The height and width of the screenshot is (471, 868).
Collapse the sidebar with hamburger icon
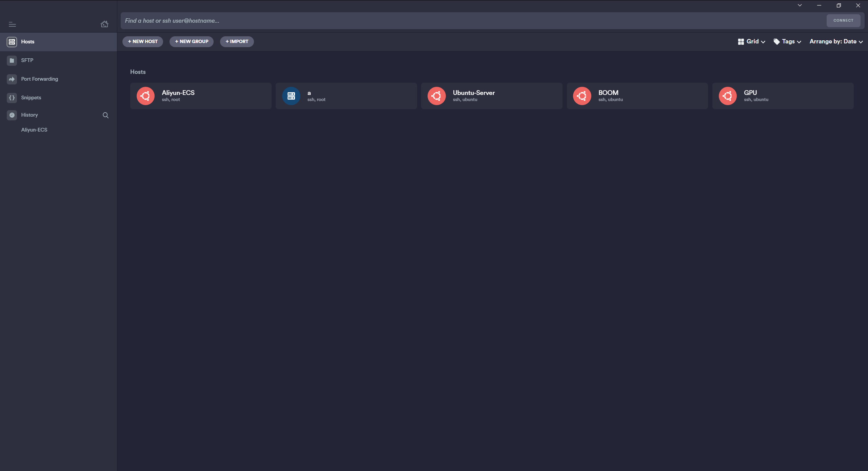pos(12,24)
